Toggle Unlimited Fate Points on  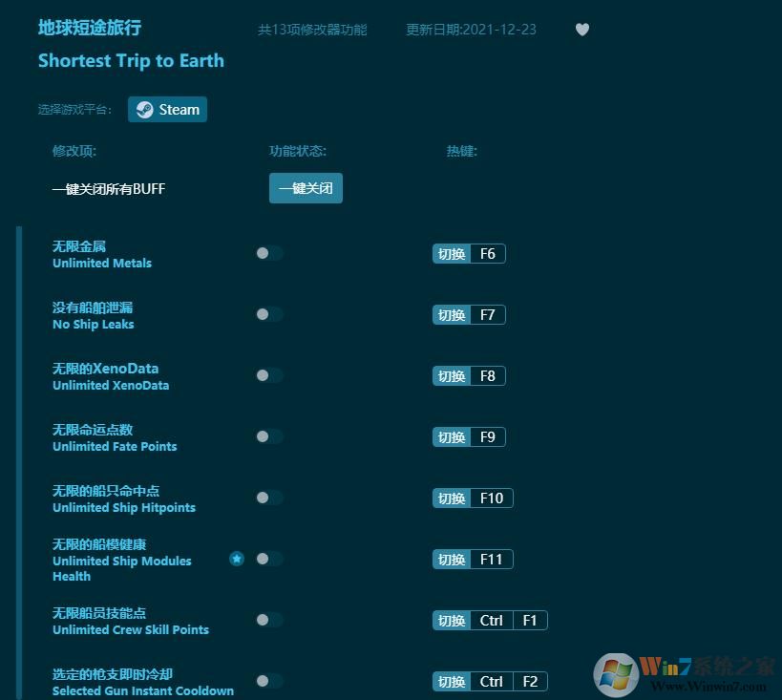[270, 436]
